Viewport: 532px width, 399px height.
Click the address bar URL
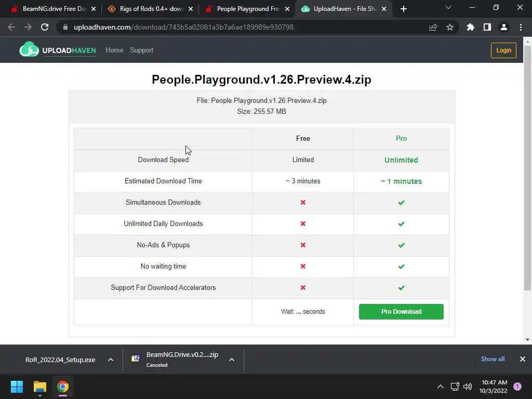pyautogui.click(x=183, y=27)
